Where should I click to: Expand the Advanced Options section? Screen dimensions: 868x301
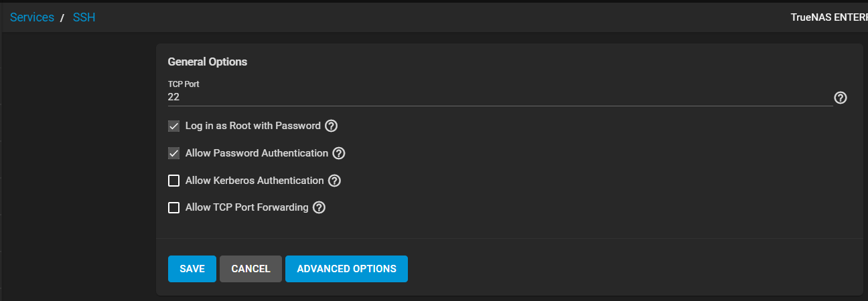tap(346, 269)
